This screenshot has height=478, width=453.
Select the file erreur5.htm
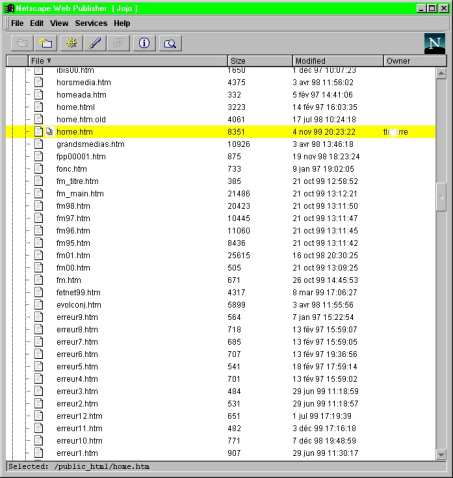click(x=77, y=366)
